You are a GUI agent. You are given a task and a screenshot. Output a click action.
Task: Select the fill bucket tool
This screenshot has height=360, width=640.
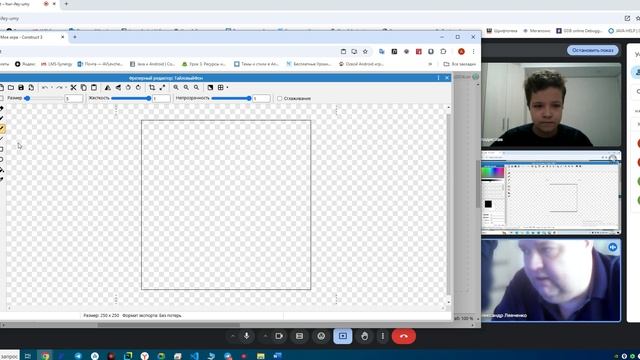click(x=2, y=169)
